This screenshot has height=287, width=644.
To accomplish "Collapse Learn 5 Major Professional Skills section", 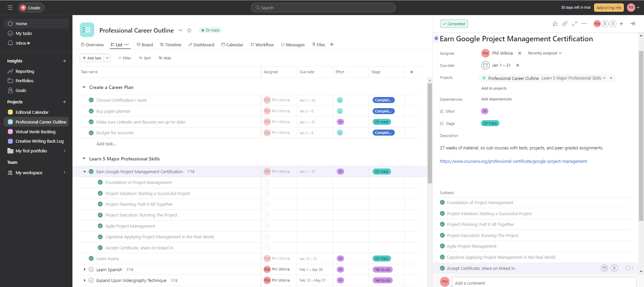I will [84, 159].
